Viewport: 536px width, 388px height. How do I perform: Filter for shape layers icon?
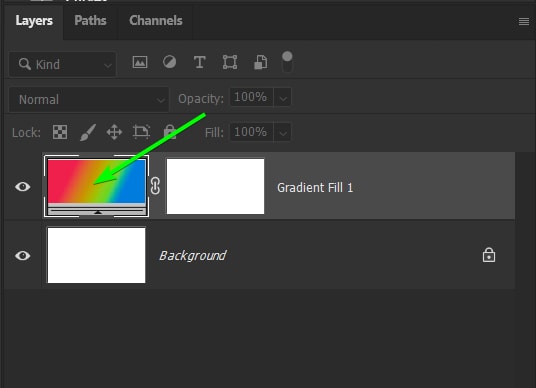coord(230,62)
